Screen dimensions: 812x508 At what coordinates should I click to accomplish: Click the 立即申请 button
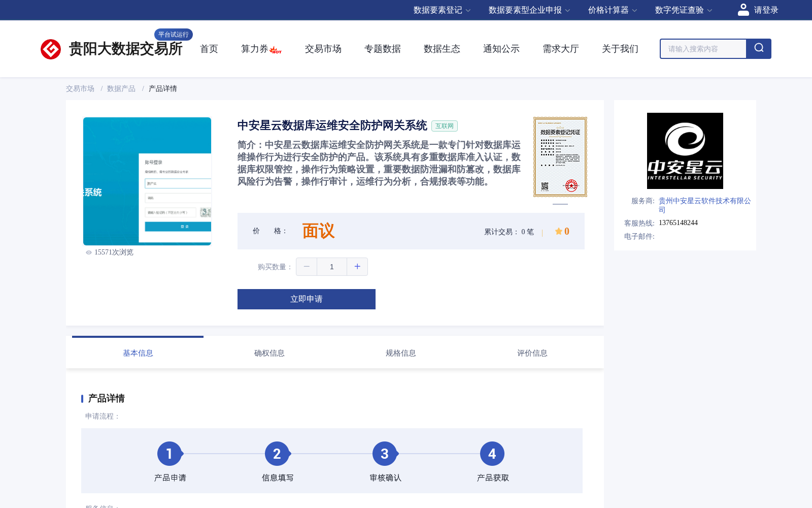[307, 299]
